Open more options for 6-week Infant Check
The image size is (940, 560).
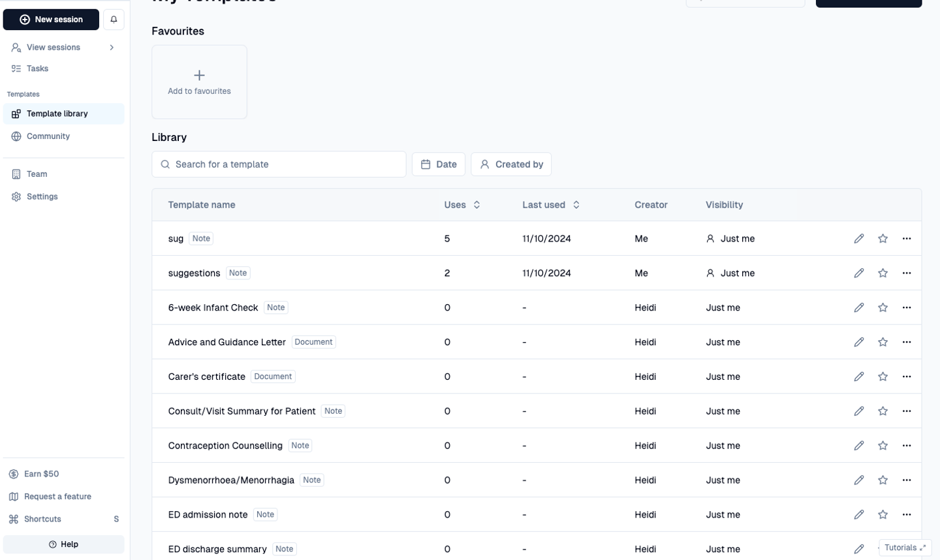[x=907, y=308]
